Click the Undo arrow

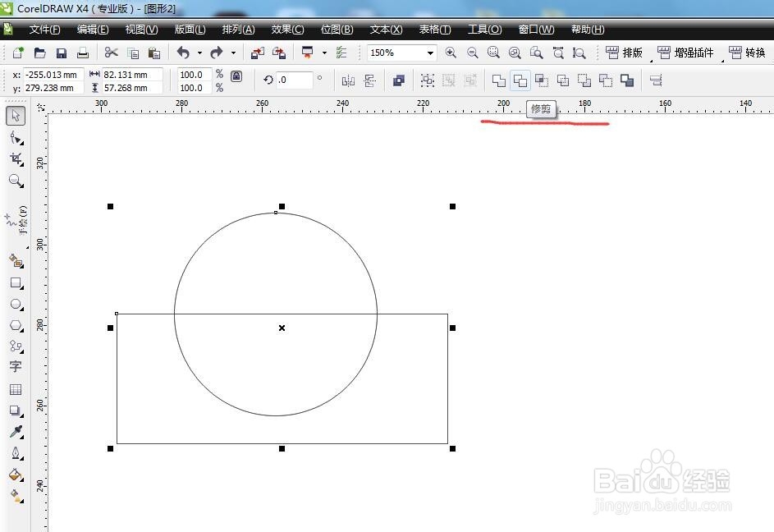[183, 53]
